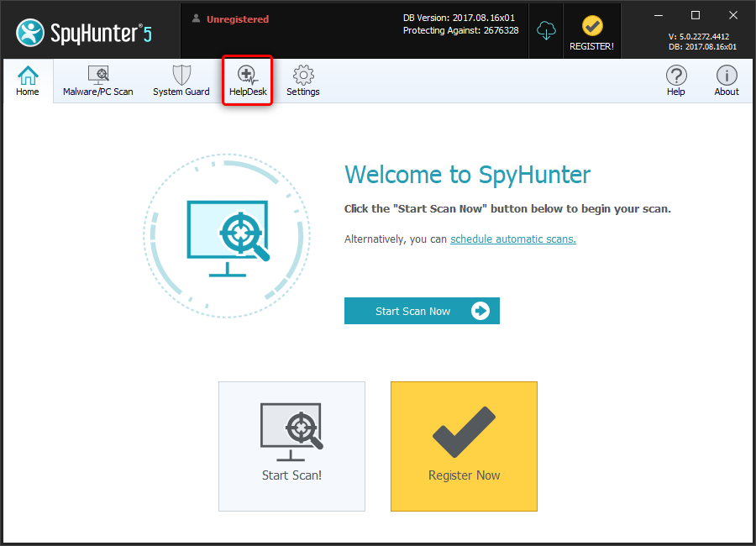Image resolution: width=756 pixels, height=546 pixels.
Task: Click the Start Scan! tile
Action: (x=291, y=446)
